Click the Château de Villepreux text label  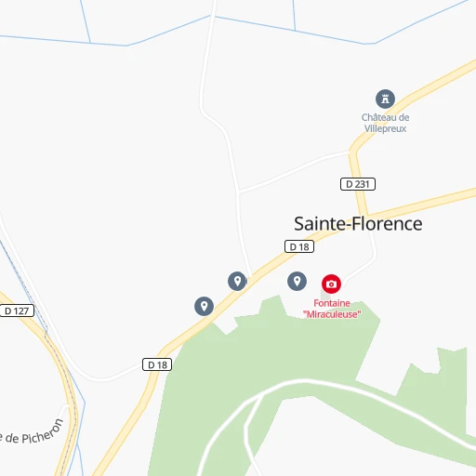385,123
